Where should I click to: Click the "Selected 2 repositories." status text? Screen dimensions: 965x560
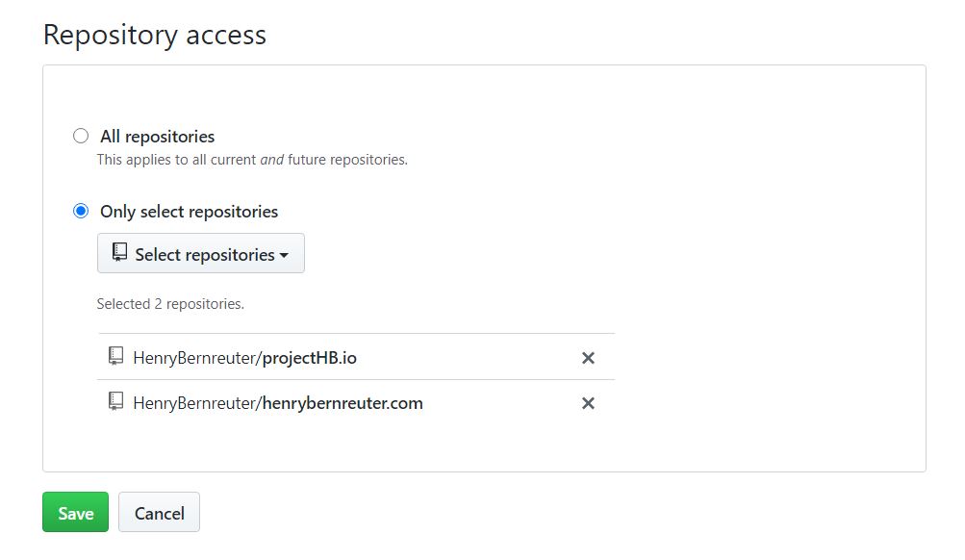tap(170, 304)
